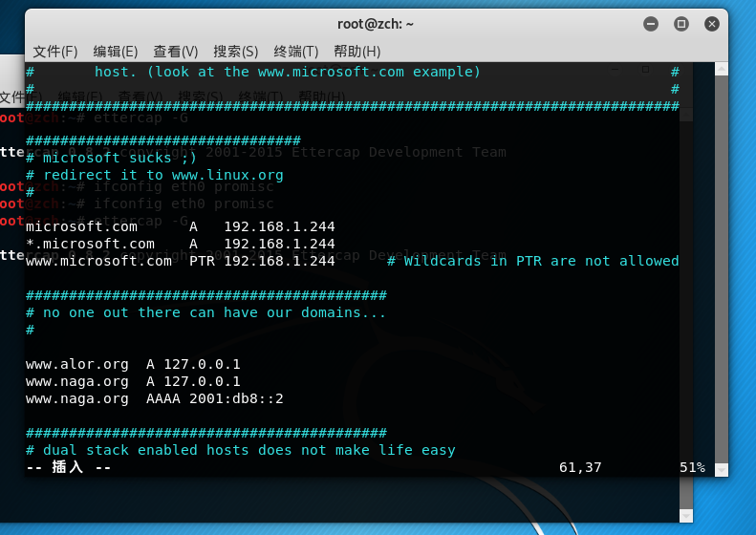This screenshot has width=756, height=535.
Task: Open the 帮助(H) menu
Action: pos(356,51)
